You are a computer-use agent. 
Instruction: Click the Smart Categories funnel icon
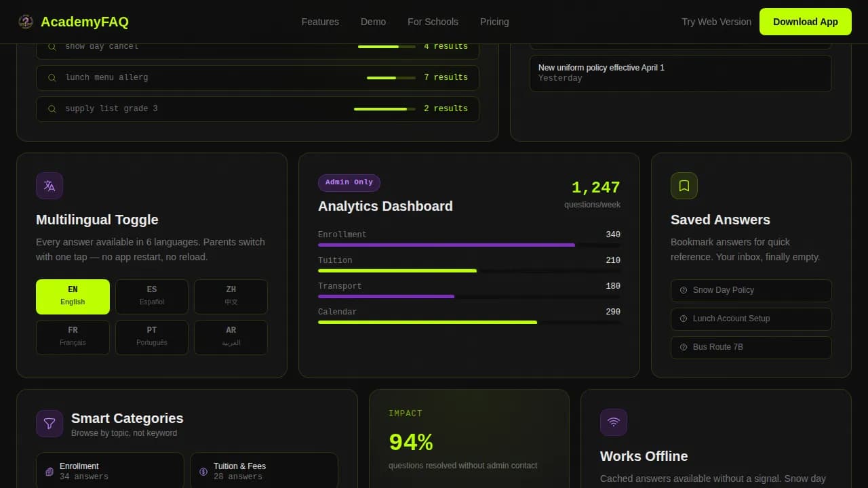pyautogui.click(x=50, y=424)
